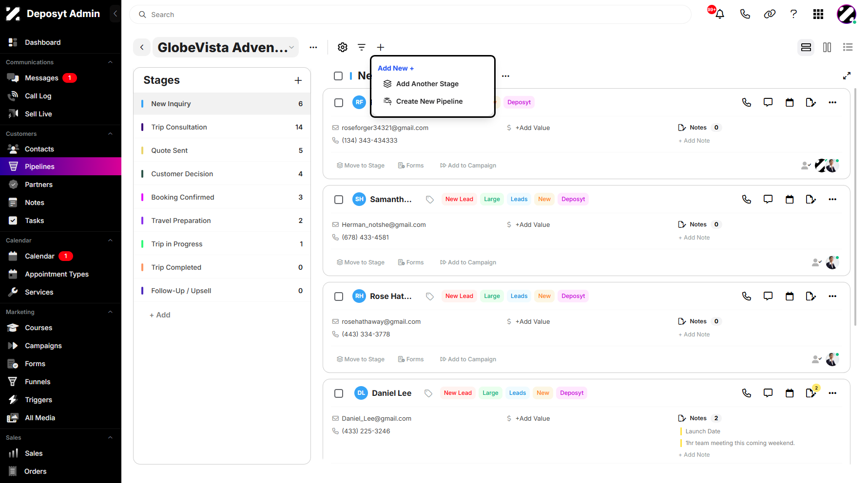The width and height of the screenshot is (868, 483).
Task: Add a stage with Stages plus icon
Action: tap(298, 80)
